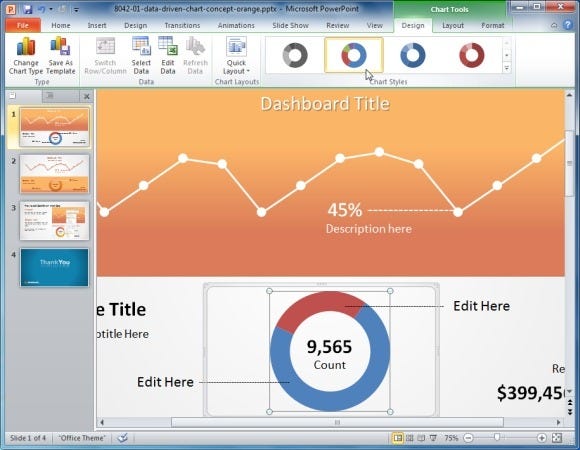Open the Slide Show ribbon tab
The image size is (580, 450).
(x=290, y=25)
